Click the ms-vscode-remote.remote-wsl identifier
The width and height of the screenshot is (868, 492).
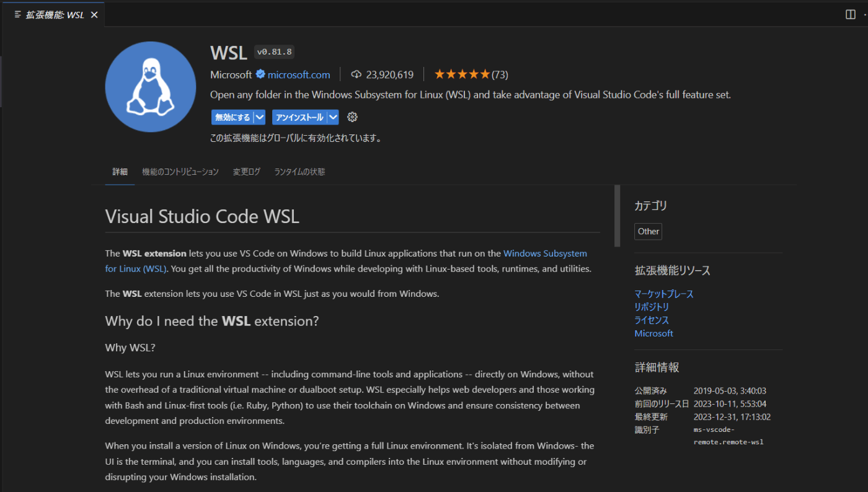click(728, 436)
